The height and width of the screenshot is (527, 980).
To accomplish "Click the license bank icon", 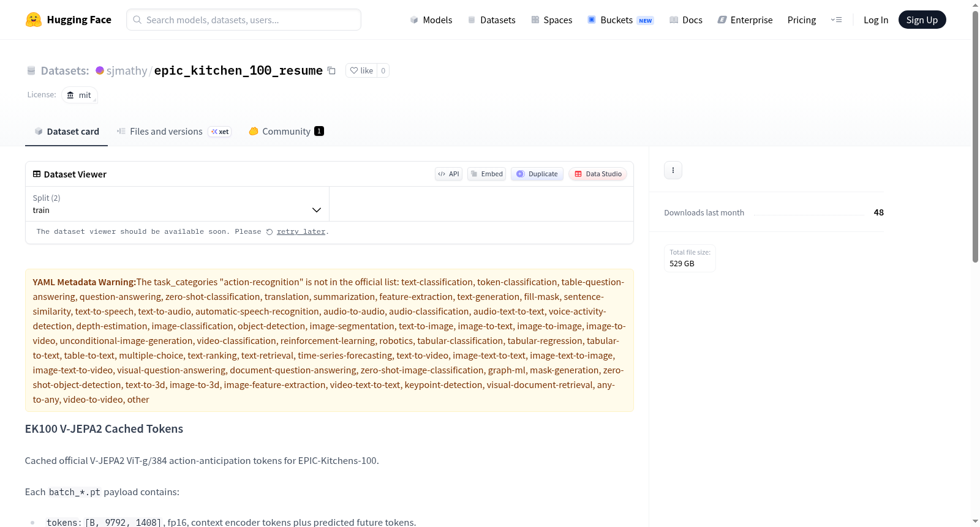I will tap(70, 95).
